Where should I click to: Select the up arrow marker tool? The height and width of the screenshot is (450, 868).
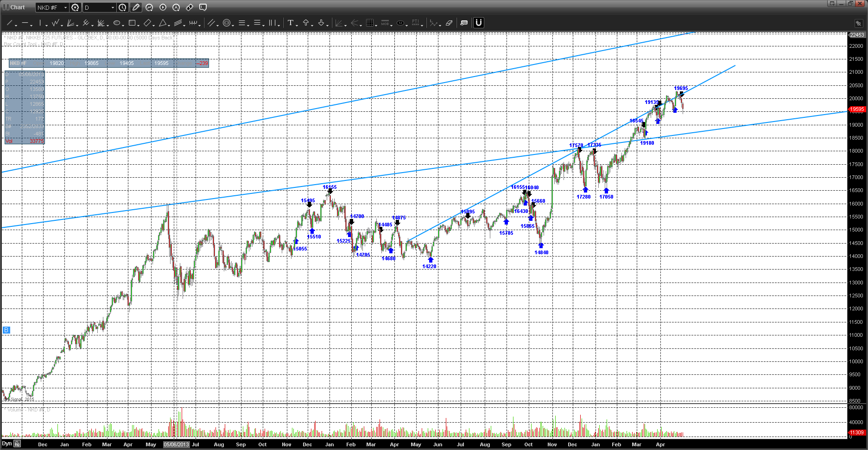(305, 23)
